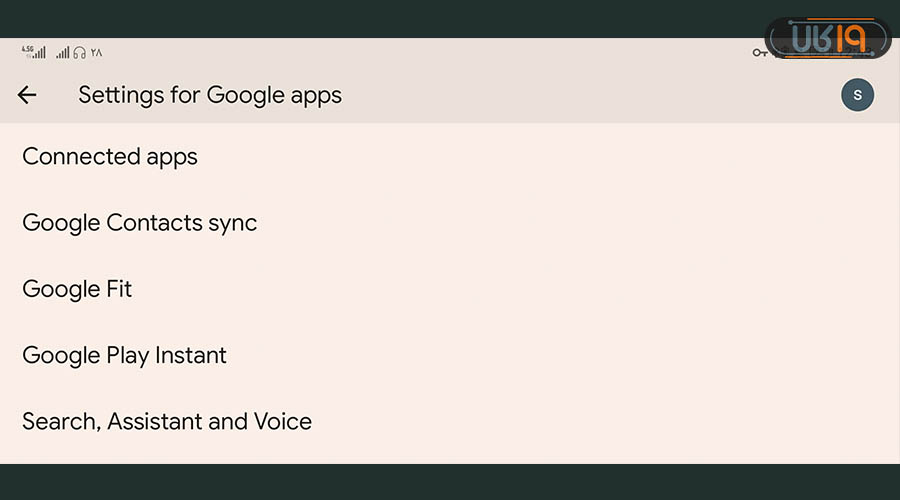The image size is (900, 500).
Task: Go back using the arrow icon
Action: (27, 95)
